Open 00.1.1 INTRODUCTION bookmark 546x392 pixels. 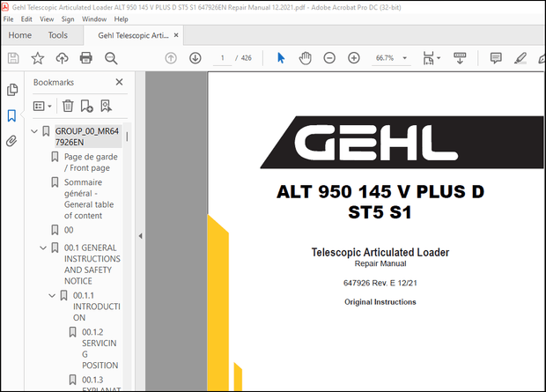[x=97, y=307]
